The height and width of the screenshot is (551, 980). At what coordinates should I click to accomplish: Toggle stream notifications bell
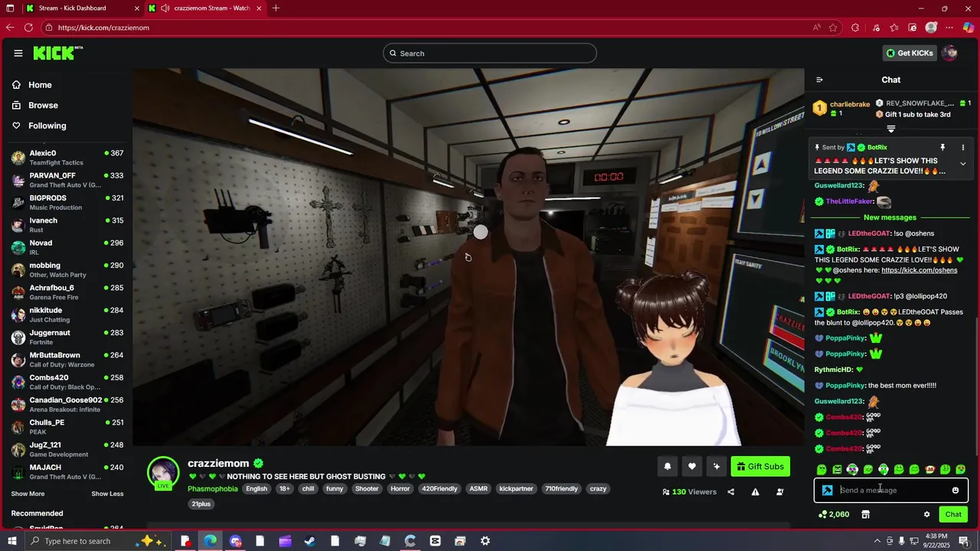coord(668,466)
